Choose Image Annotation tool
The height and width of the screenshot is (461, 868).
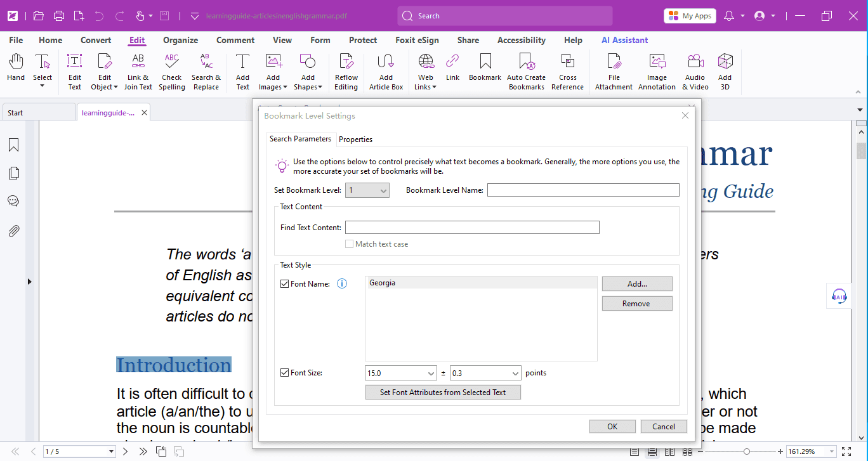[657, 72]
